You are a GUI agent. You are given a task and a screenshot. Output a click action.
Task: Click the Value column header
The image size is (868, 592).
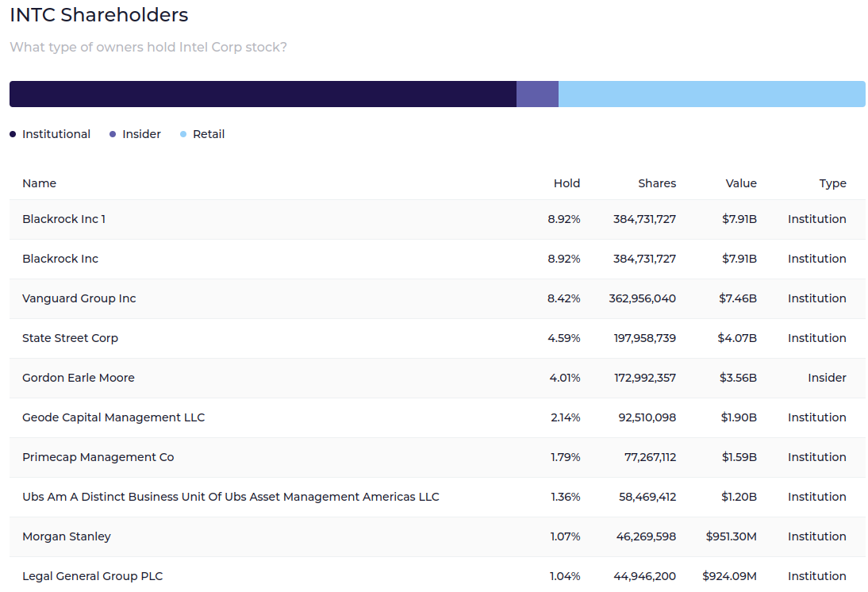(x=741, y=183)
